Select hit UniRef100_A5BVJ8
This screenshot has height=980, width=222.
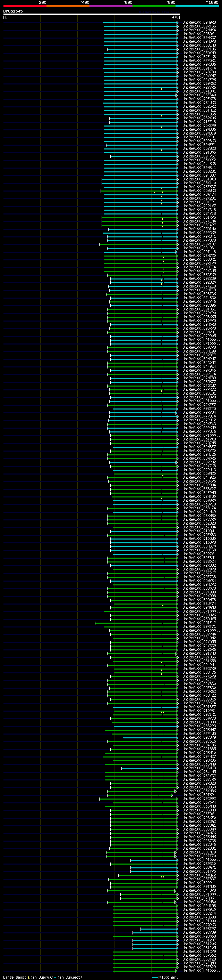[199, 504]
